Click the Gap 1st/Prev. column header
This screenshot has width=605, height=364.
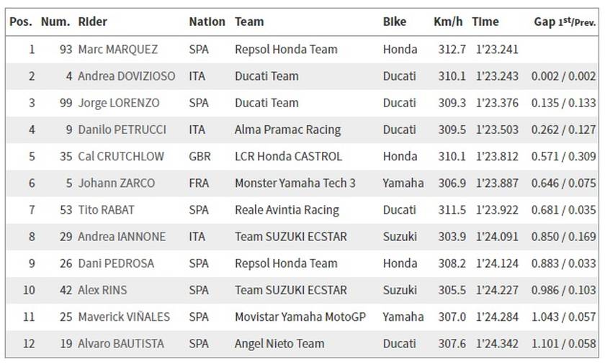click(x=565, y=22)
